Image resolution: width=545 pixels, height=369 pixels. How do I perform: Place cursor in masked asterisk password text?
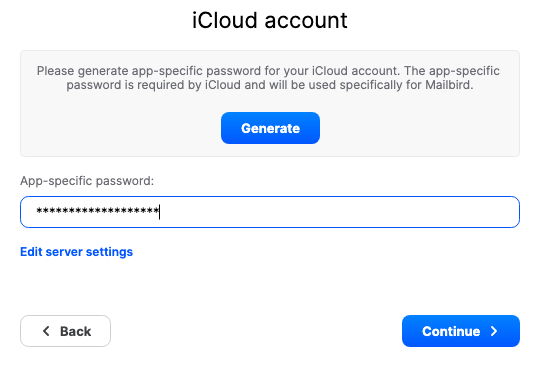[x=98, y=211]
